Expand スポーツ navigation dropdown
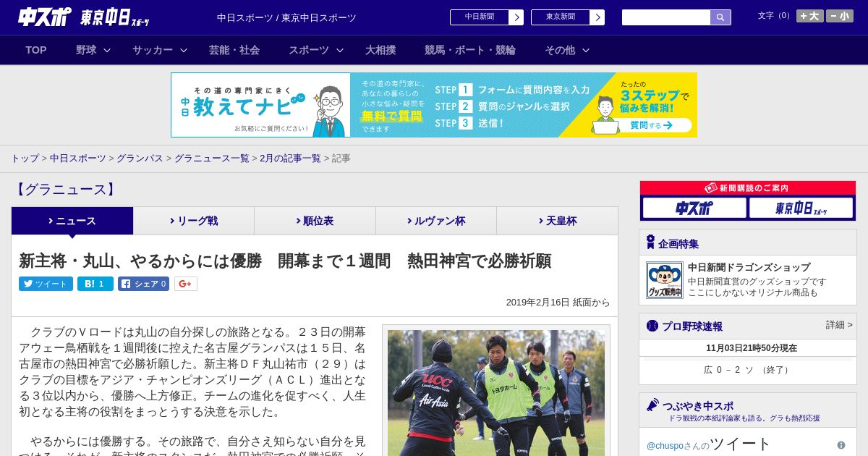 click(316, 50)
